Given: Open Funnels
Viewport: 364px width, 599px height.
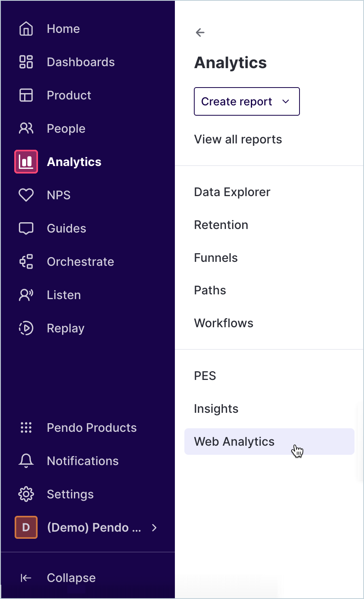Looking at the screenshot, I should tap(216, 258).
